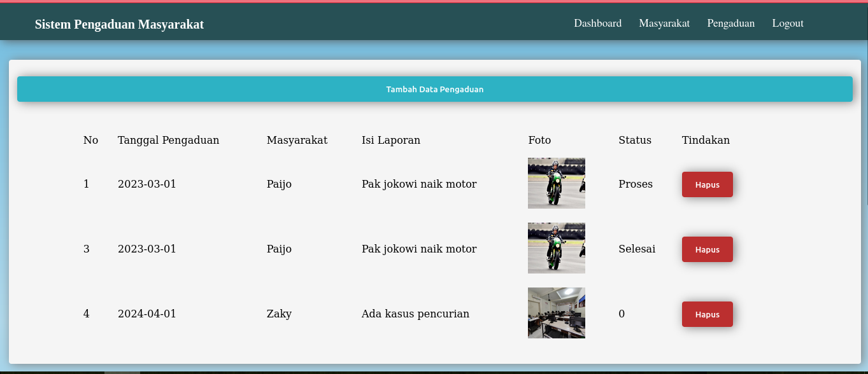Click the Masyarakat column header in table
This screenshot has width=868, height=374.
[297, 140]
